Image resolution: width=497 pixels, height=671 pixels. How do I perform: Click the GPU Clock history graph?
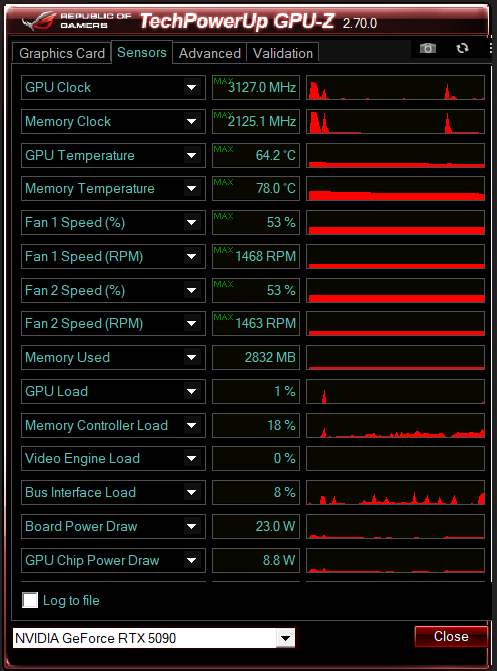(396, 87)
